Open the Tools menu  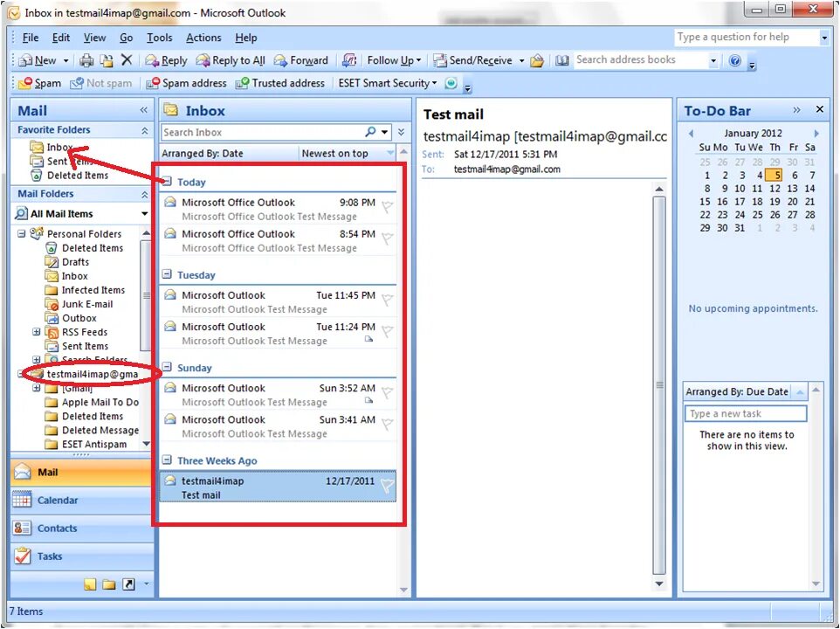tap(160, 38)
